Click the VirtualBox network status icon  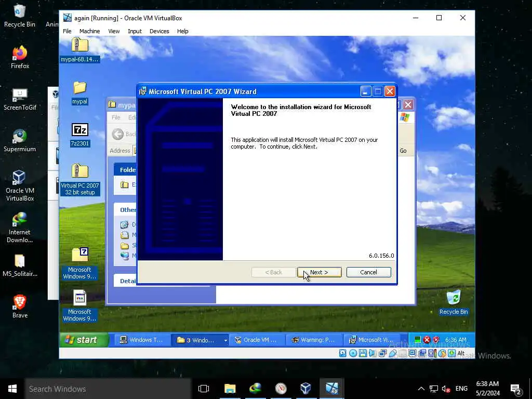[x=382, y=353]
